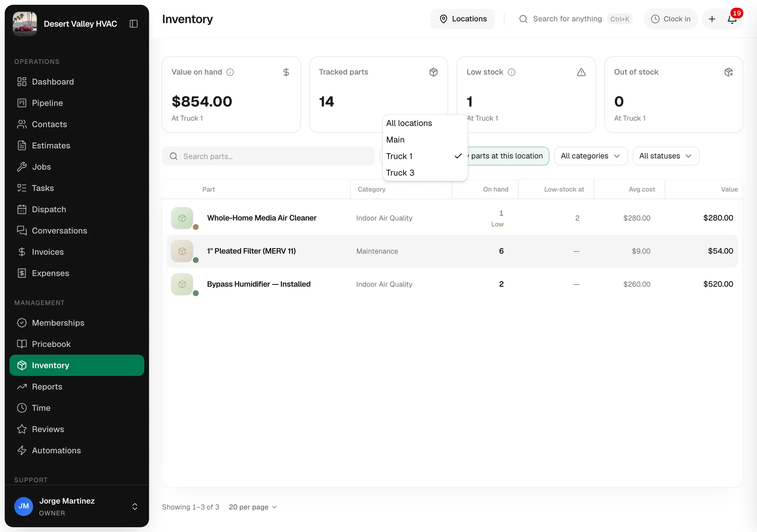Open Tasks list
The image size is (757, 532).
pos(77,188)
